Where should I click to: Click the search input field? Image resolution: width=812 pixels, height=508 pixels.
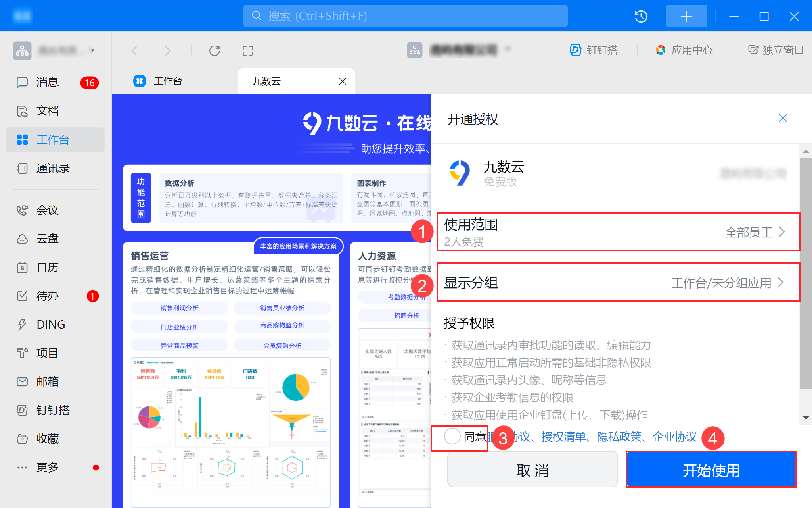point(405,16)
